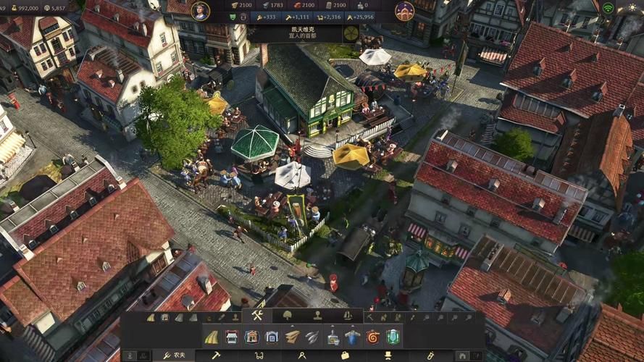The image size is (644, 362).
Task: Choose the farmer residence house icon
Action: tap(252, 337)
